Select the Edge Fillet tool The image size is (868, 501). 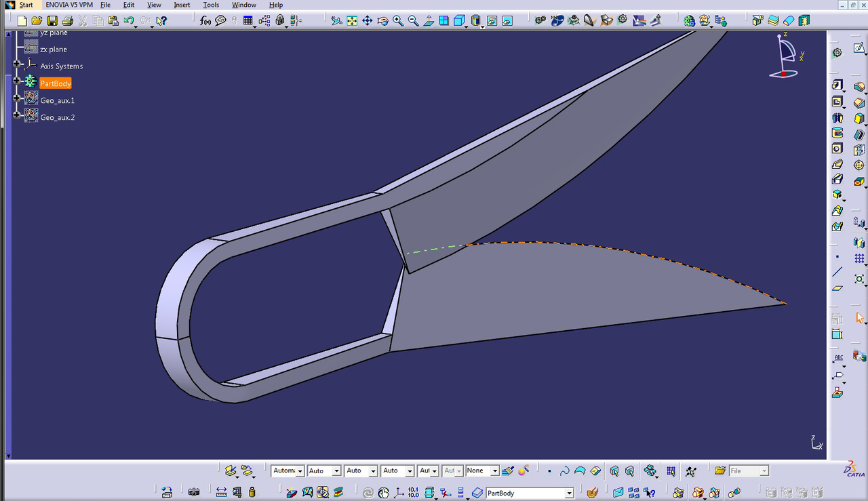click(859, 86)
